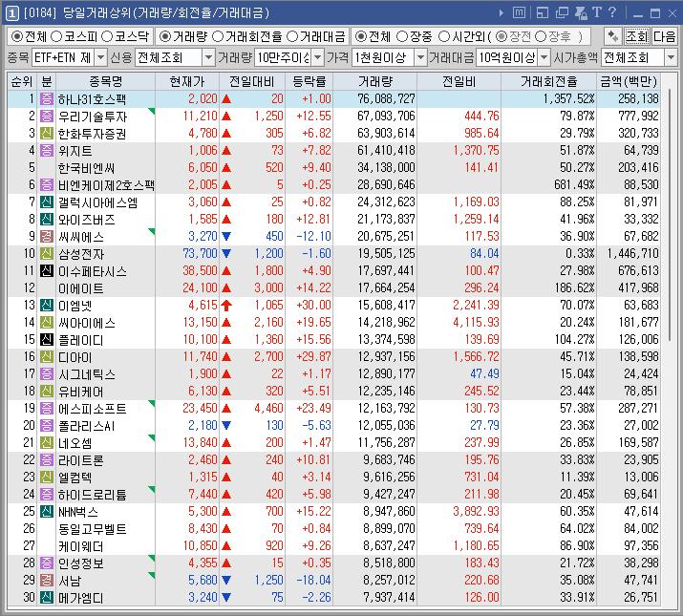Image resolution: width=683 pixels, height=616 pixels.
Task: Click the window layout icon in the title bar
Action: click(543, 13)
